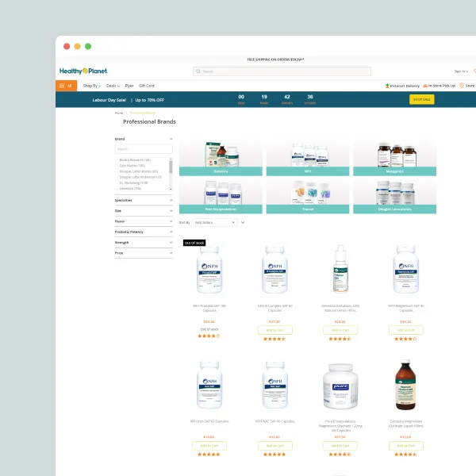
Task: Open the NFH Magnesium SAP bottle image
Action: coord(406,270)
